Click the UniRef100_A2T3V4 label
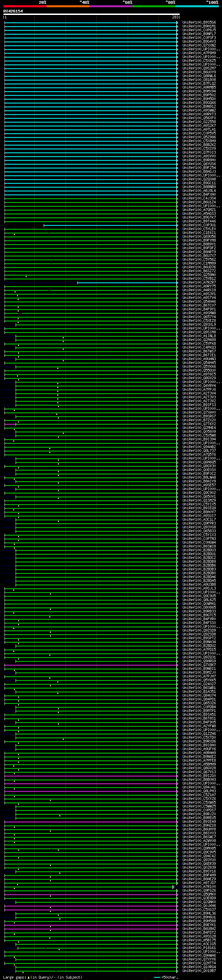 [x=199, y=394]
